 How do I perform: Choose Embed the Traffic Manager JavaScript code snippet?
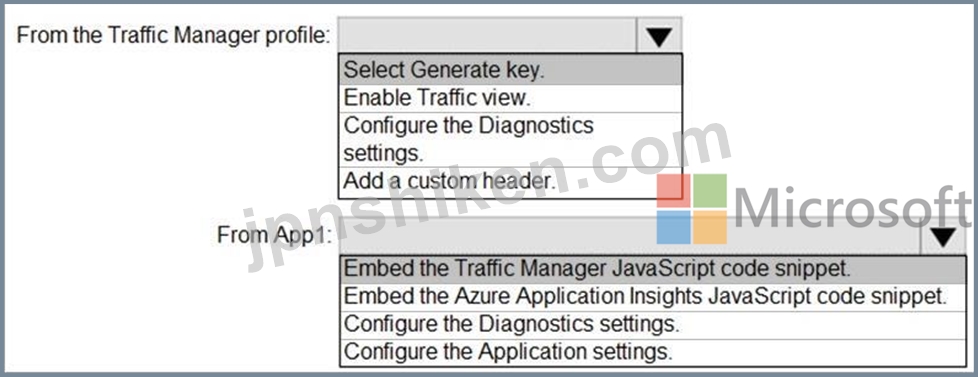652,269
